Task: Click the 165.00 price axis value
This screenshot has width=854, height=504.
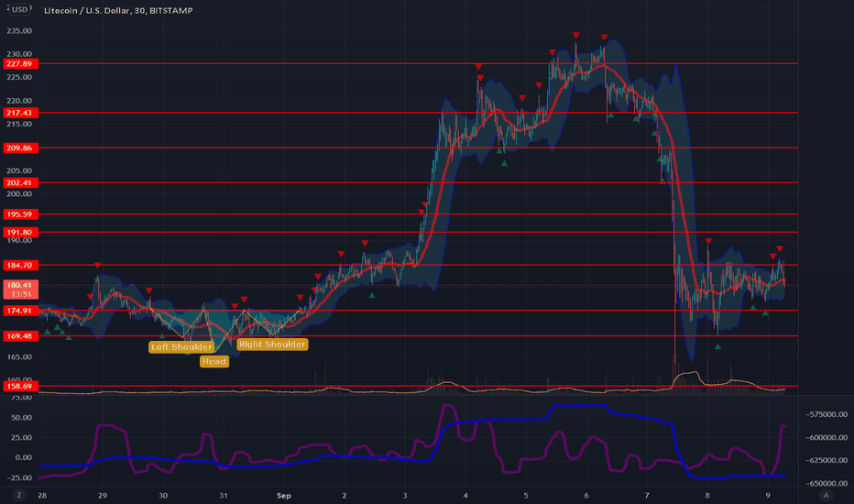Action: pyautogui.click(x=19, y=356)
